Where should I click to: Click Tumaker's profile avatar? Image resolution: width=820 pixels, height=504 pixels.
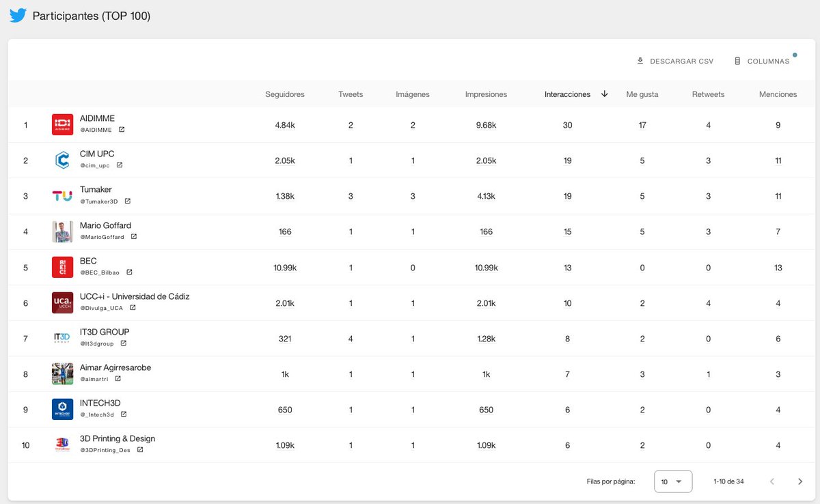point(62,196)
